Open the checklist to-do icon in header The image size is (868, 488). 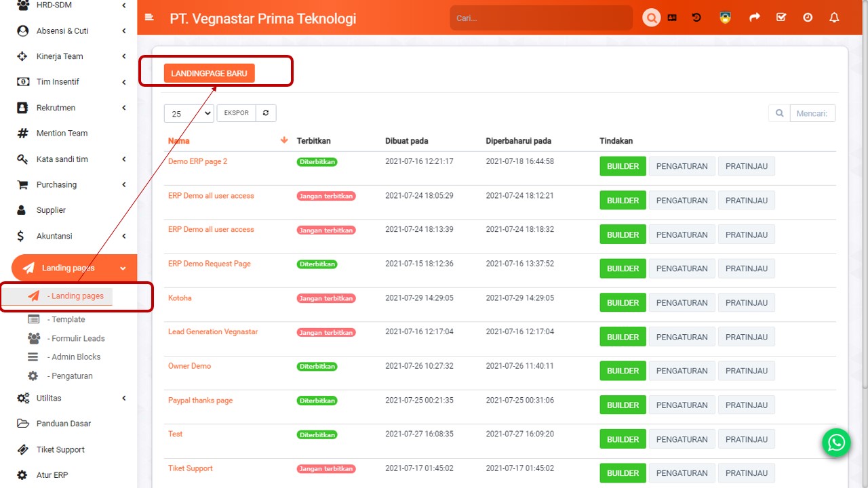point(781,18)
